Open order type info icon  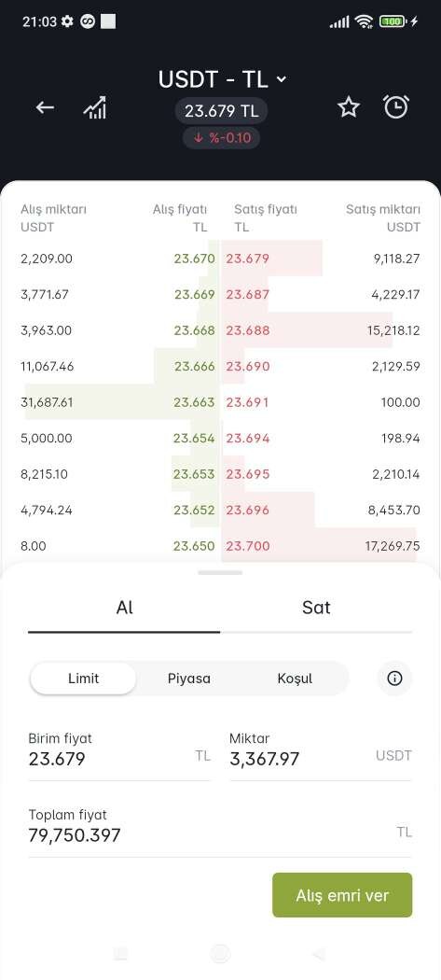point(394,679)
